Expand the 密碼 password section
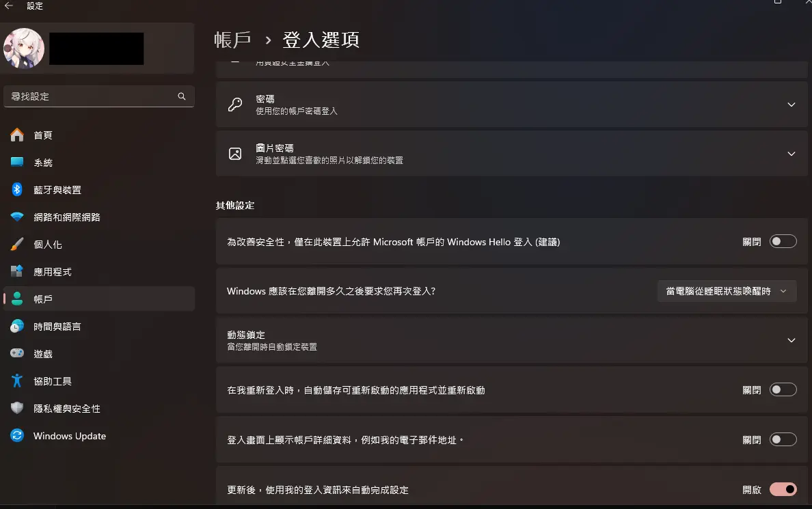The height and width of the screenshot is (509, 812). point(791,105)
